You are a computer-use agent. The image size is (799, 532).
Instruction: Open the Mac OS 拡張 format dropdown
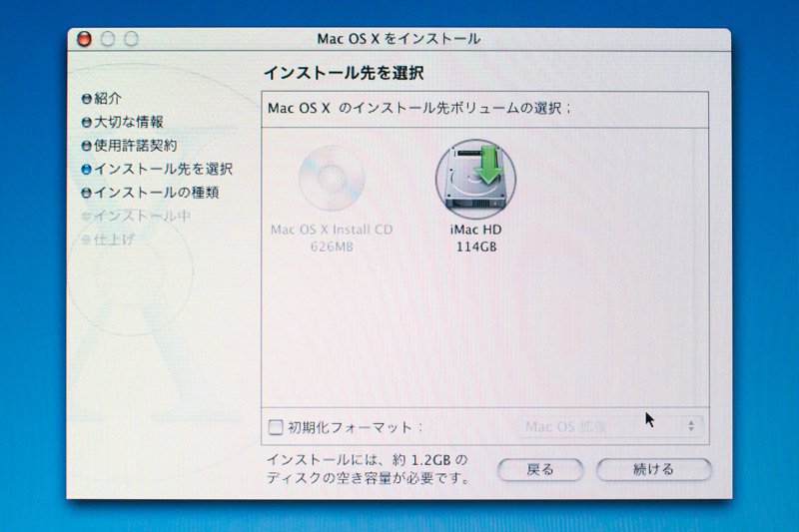coord(610,426)
